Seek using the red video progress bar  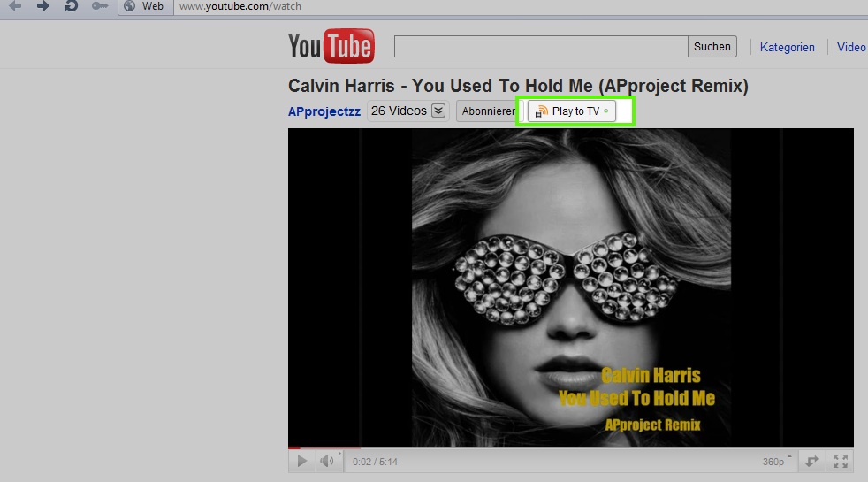coord(571,448)
